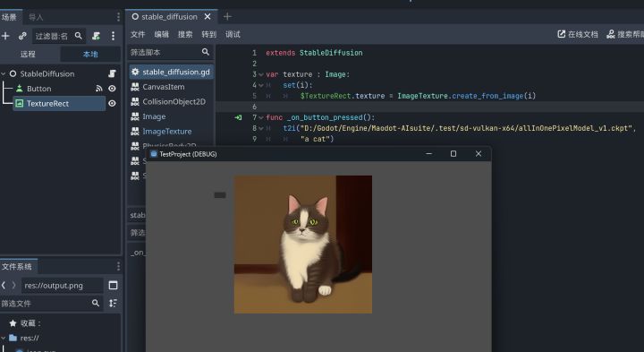Fold the _on_button_pressed function at line 7
This screenshot has height=352, width=644.
(261, 117)
